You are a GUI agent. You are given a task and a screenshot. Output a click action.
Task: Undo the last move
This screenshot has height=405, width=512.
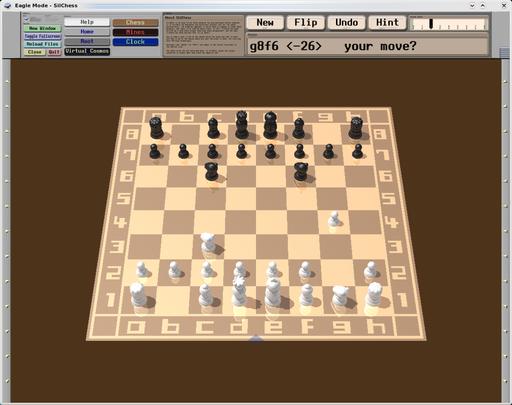(346, 23)
